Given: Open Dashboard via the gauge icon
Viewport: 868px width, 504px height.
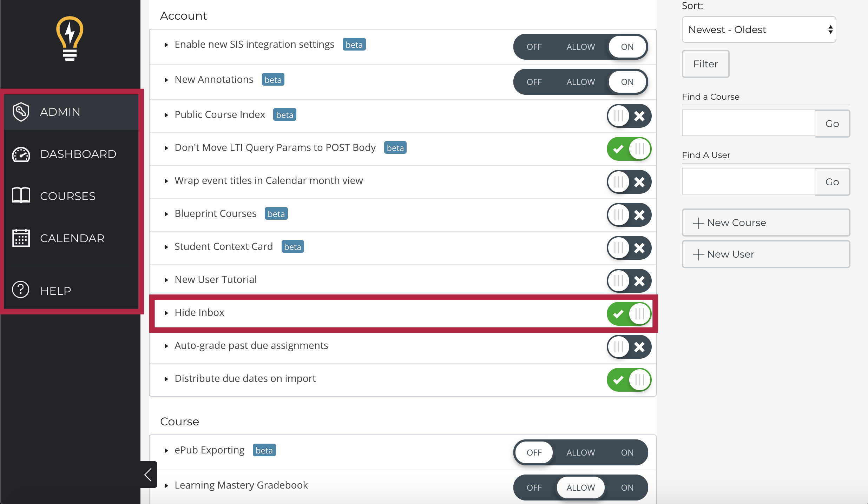Looking at the screenshot, I should (21, 154).
